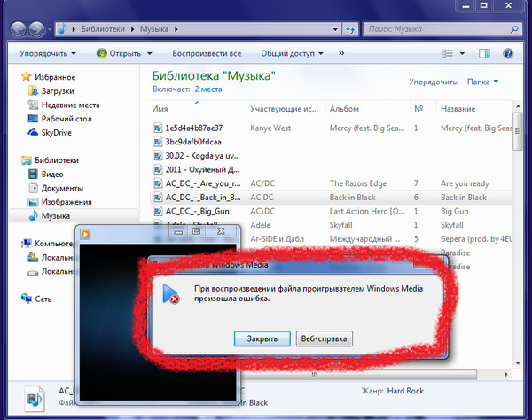
Task: Open the view options dropdown arrow
Action: 462,53
